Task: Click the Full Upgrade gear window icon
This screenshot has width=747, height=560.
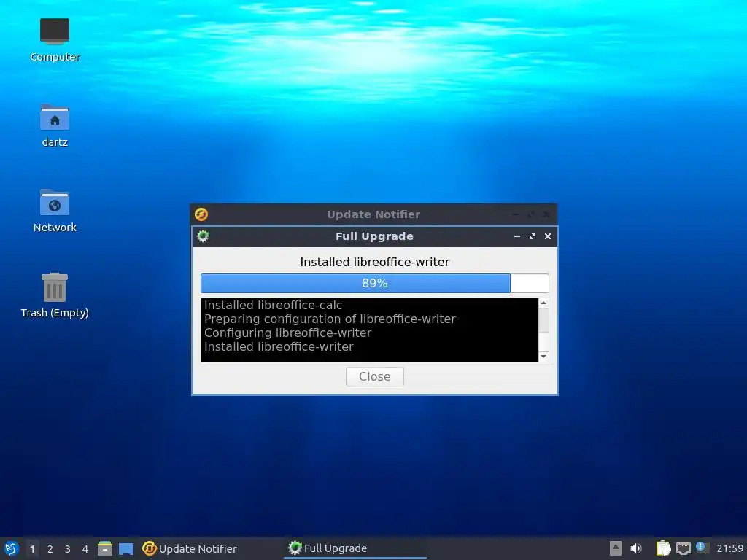Action: pyautogui.click(x=203, y=236)
